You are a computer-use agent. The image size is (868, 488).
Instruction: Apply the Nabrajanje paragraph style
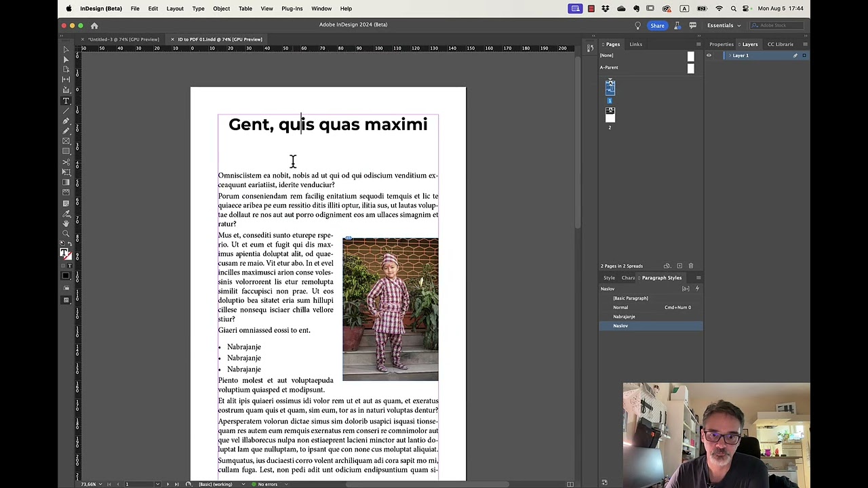pyautogui.click(x=624, y=317)
